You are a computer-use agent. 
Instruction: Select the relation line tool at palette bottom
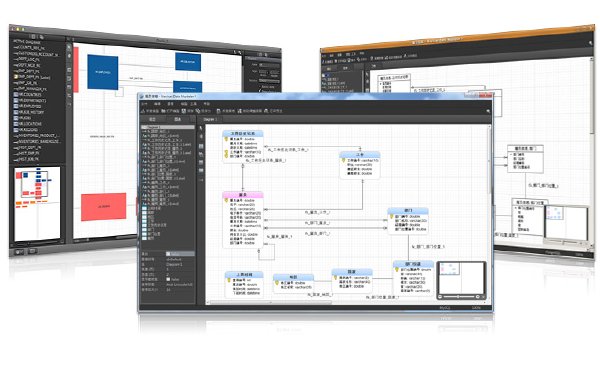click(201, 180)
